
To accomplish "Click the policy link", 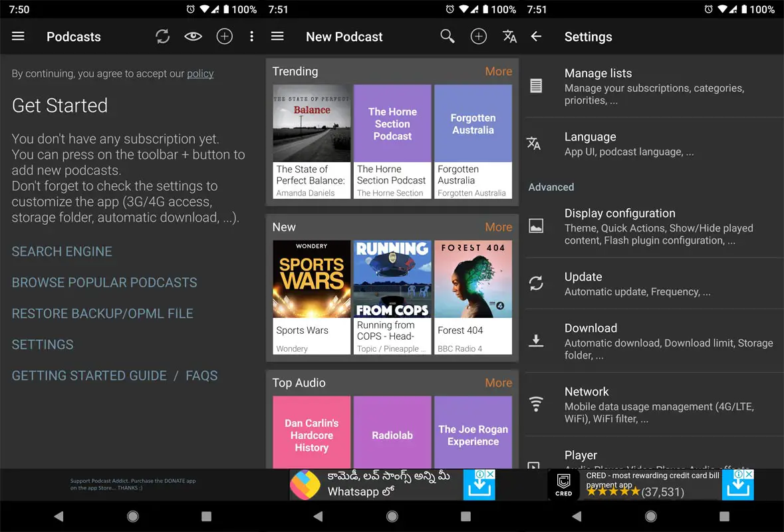I will tap(200, 74).
